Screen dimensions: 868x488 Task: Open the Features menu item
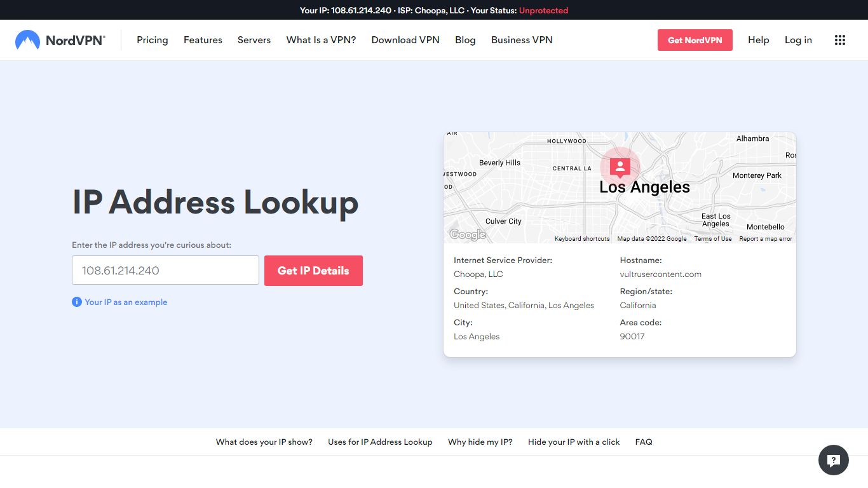coord(203,40)
